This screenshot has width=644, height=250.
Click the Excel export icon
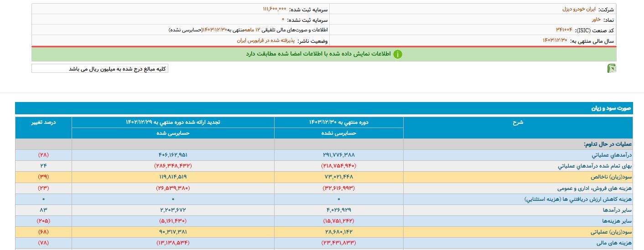click(612, 68)
